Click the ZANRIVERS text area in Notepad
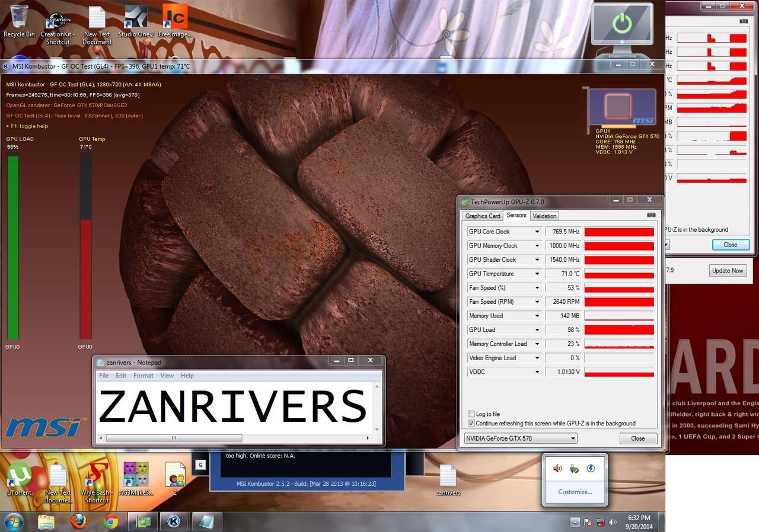Image resolution: width=759 pixels, height=532 pixels. click(235, 408)
